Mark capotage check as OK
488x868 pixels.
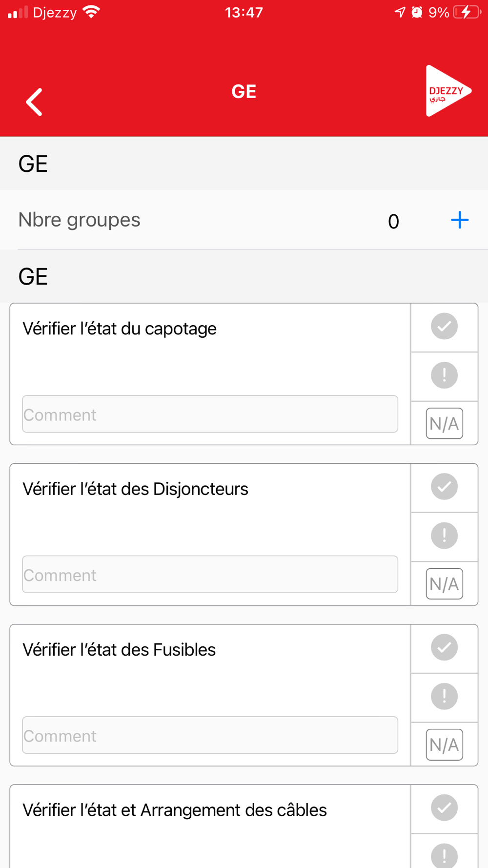point(444,327)
